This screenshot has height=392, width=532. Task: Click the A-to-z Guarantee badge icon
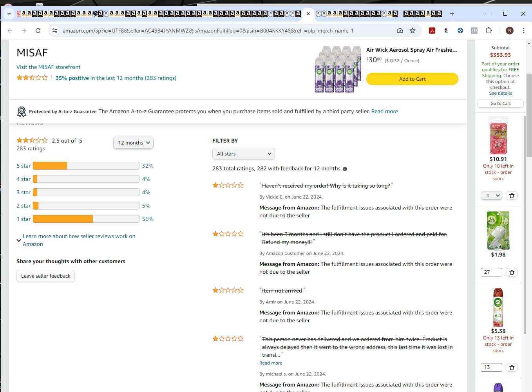tap(22, 112)
